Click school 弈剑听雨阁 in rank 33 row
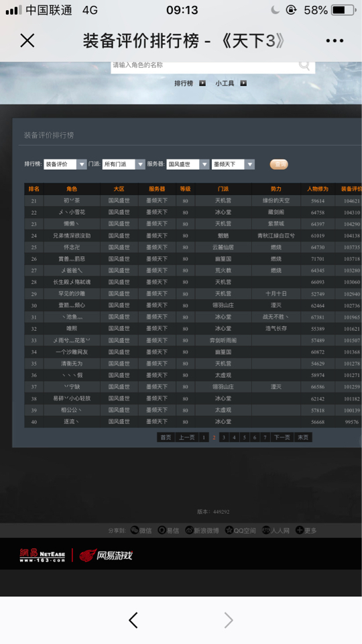This screenshot has width=362, height=644. pyautogui.click(x=223, y=341)
